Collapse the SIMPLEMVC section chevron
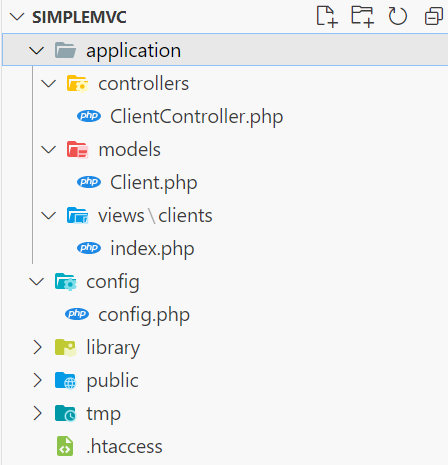The height and width of the screenshot is (465, 448). (17, 17)
